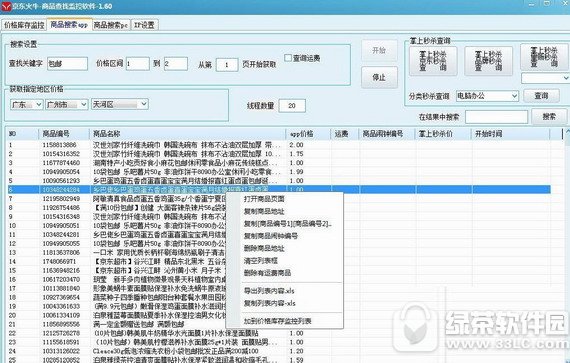Open the 商品搜索pc tab
The image size is (570, 363).
pos(111,25)
